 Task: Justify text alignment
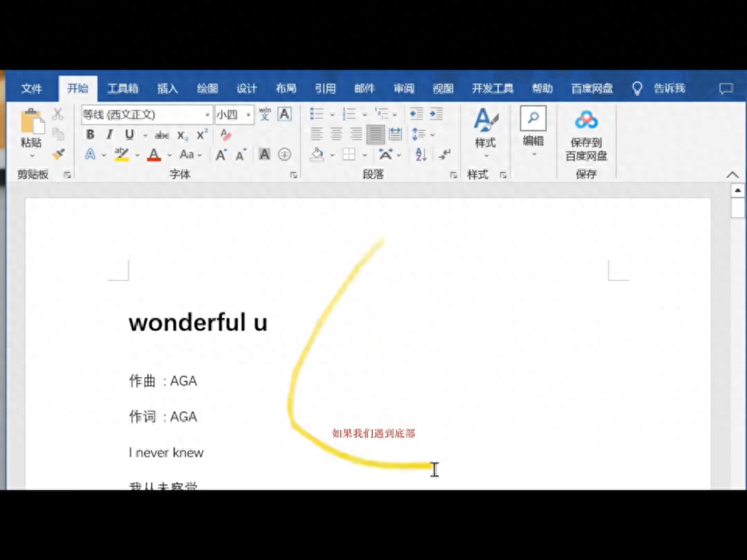pyautogui.click(x=375, y=135)
